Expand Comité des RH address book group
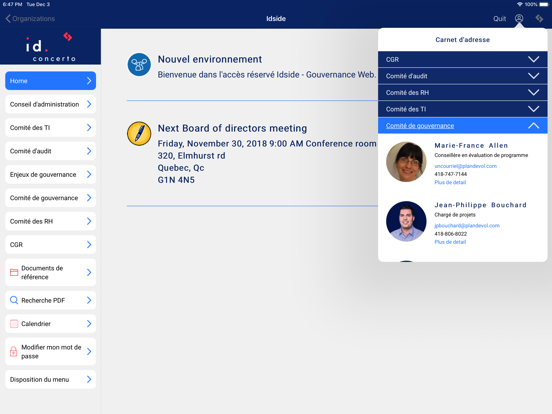Image resolution: width=552 pixels, height=414 pixels. [x=463, y=92]
